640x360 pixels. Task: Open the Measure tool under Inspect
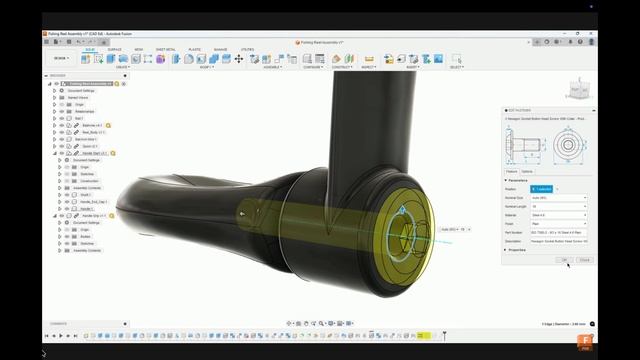click(x=369, y=59)
